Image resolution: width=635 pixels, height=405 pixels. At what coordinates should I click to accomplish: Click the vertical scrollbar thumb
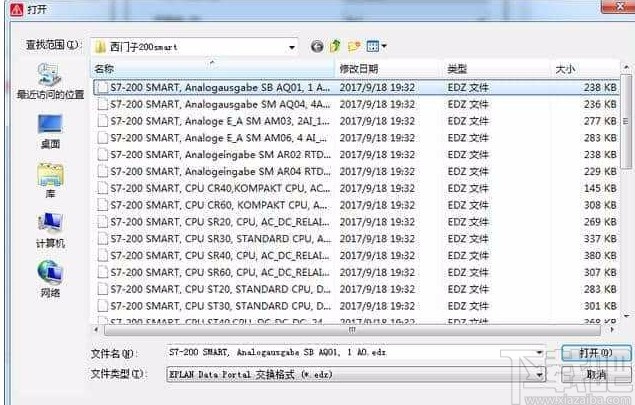626,121
